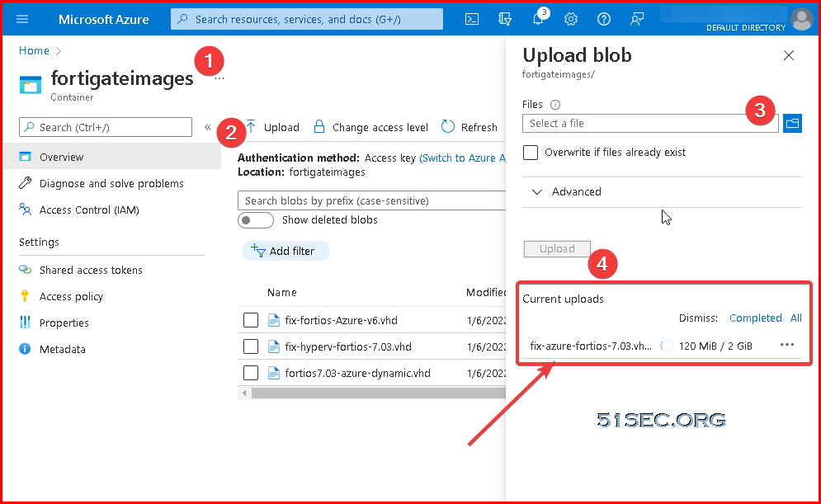The image size is (821, 504).
Task: Dismiss All uploads
Action: click(796, 318)
